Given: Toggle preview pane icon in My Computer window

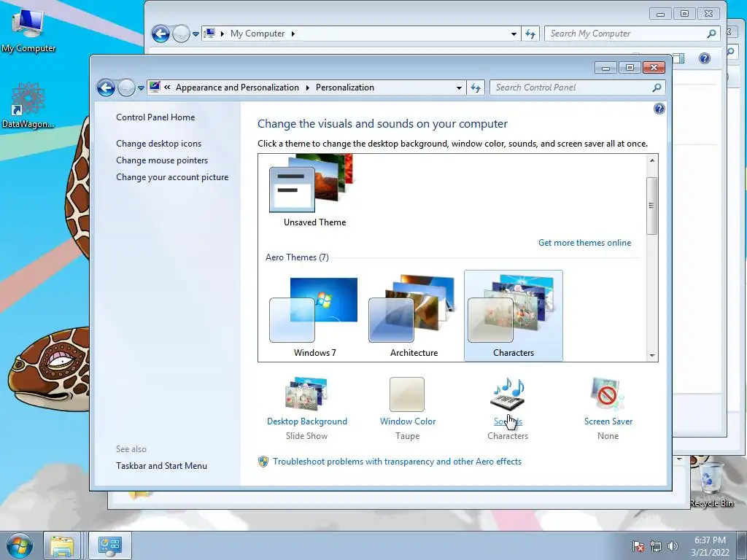Looking at the screenshot, I should (679, 58).
